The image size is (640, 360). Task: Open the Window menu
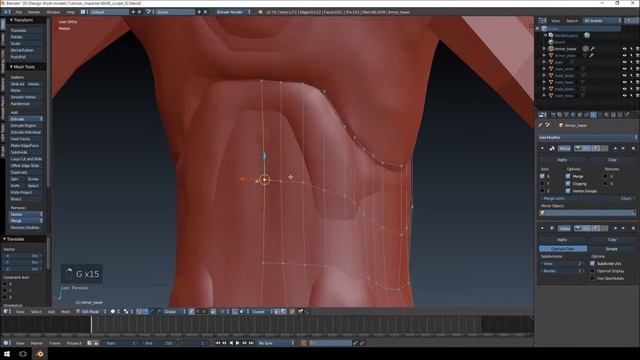pyautogui.click(x=53, y=12)
